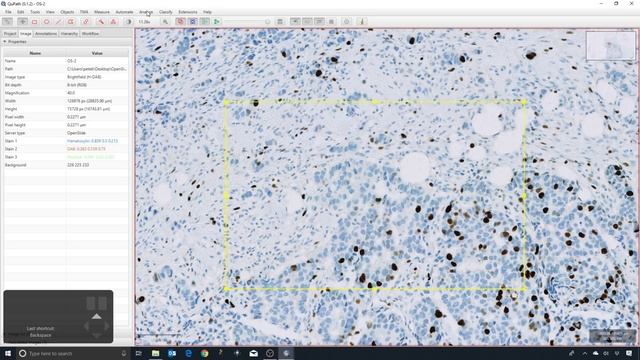Open the File menu
Screen dimensions: 640x360
[x=8, y=12]
